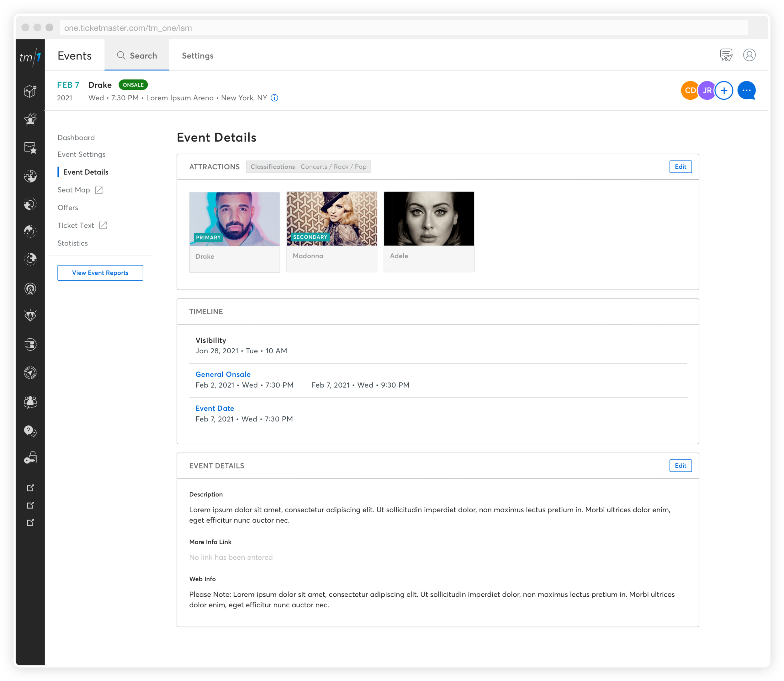Switch to the Search tab
The image size is (784, 681).
pos(137,55)
